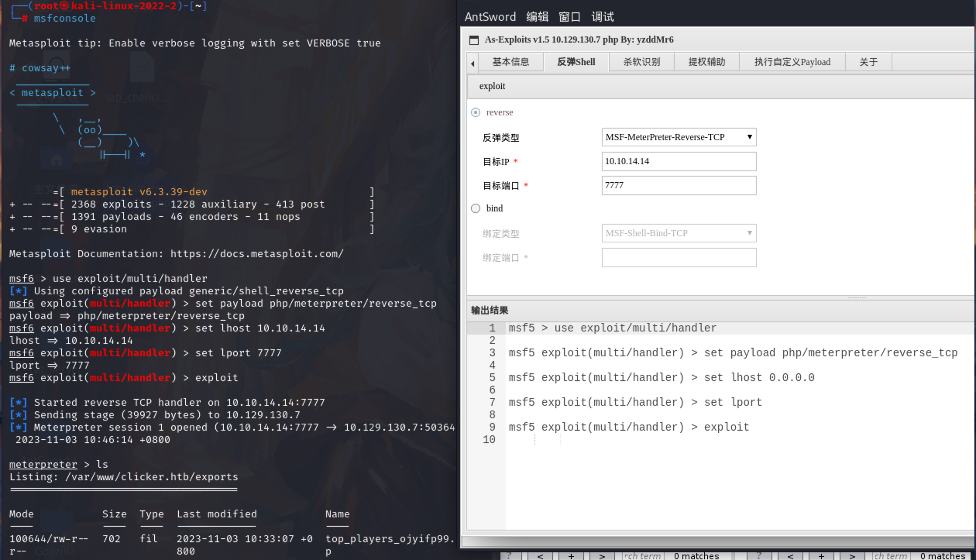The width and height of the screenshot is (976, 560).
Task: Click the target port field containing 7777
Action: [679, 185]
